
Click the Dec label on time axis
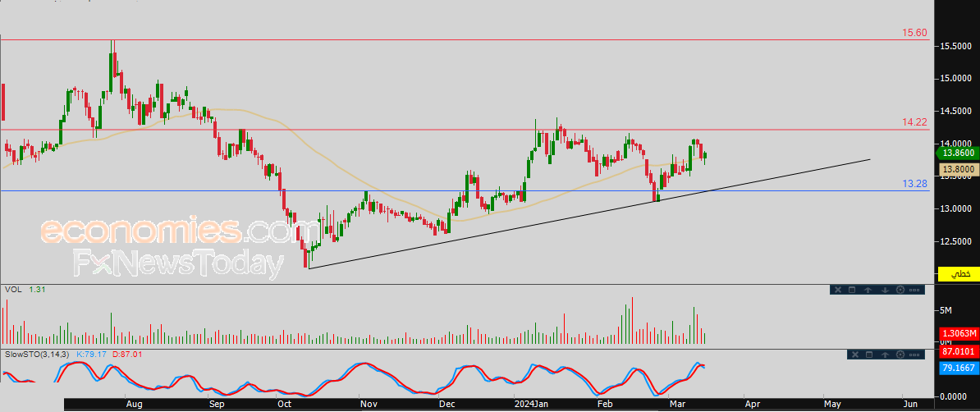[446, 405]
